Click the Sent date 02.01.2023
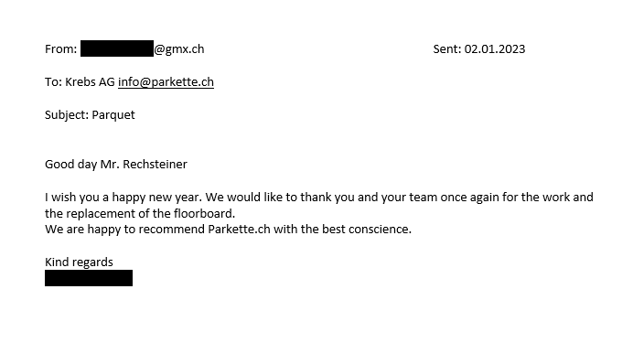This screenshot has width=633, height=364. [495, 48]
